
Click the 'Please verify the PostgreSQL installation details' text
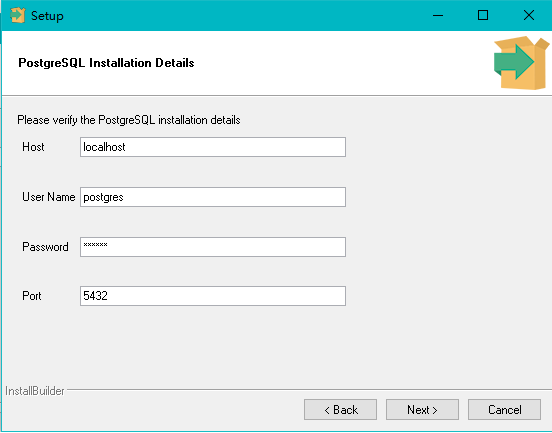pyautogui.click(x=129, y=120)
